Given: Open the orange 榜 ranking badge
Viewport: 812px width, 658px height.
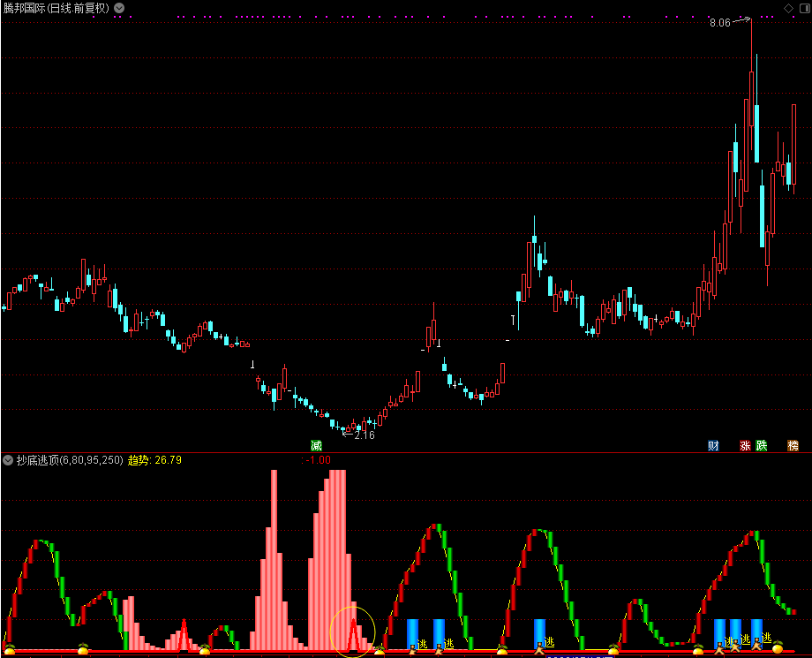Looking at the screenshot, I should pos(793,445).
